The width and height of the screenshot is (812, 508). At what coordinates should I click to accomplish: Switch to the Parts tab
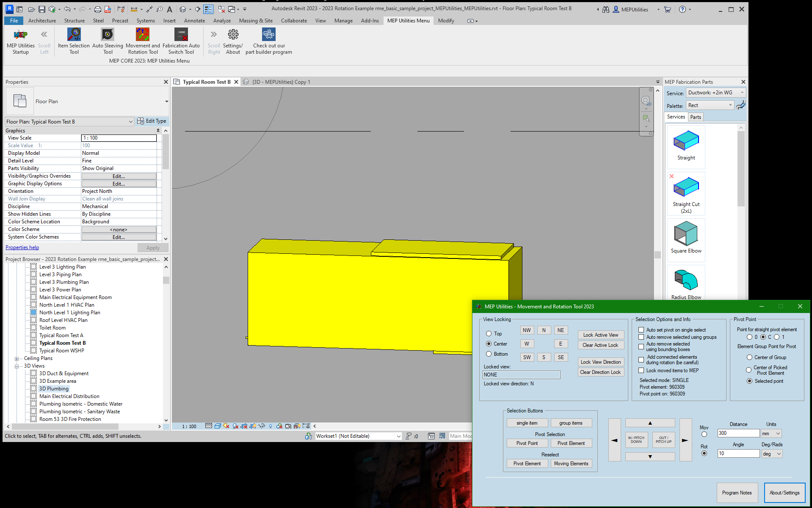(696, 117)
